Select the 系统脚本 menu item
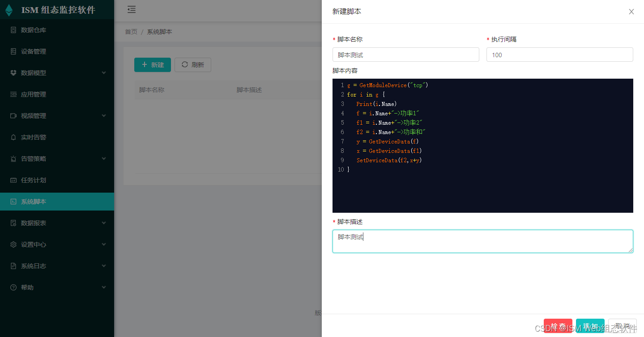Screen dimensions: 644x337 pyautogui.click(x=57, y=202)
